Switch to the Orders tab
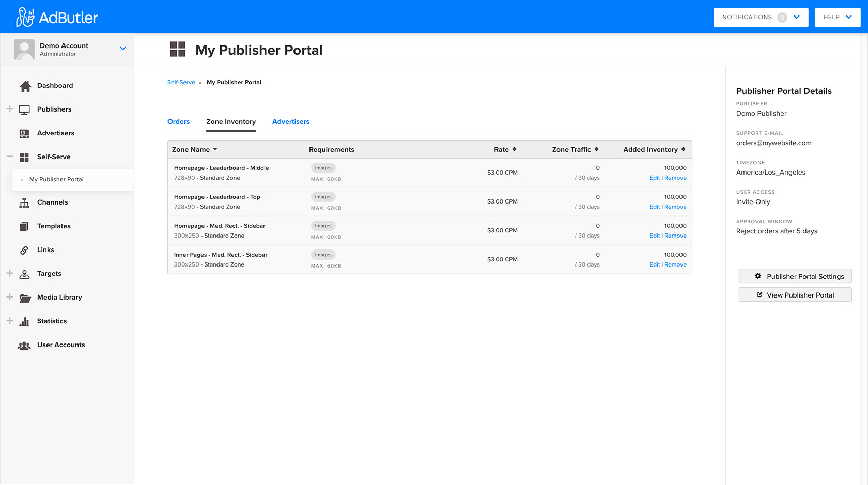 click(x=178, y=121)
